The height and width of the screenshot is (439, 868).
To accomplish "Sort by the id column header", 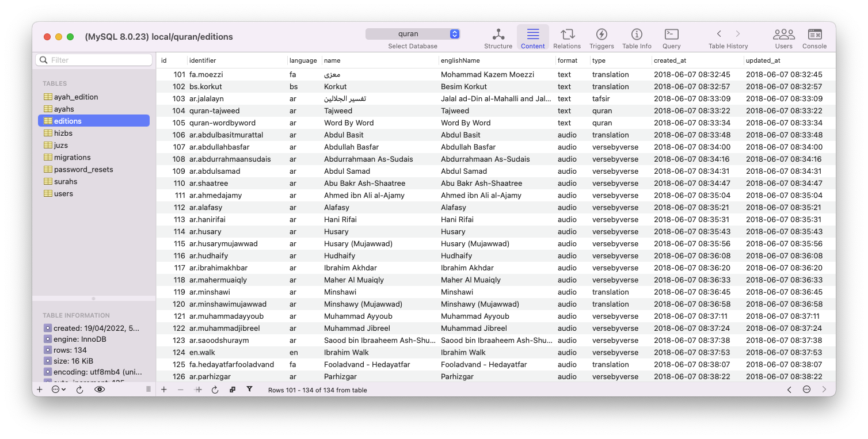I will [172, 60].
